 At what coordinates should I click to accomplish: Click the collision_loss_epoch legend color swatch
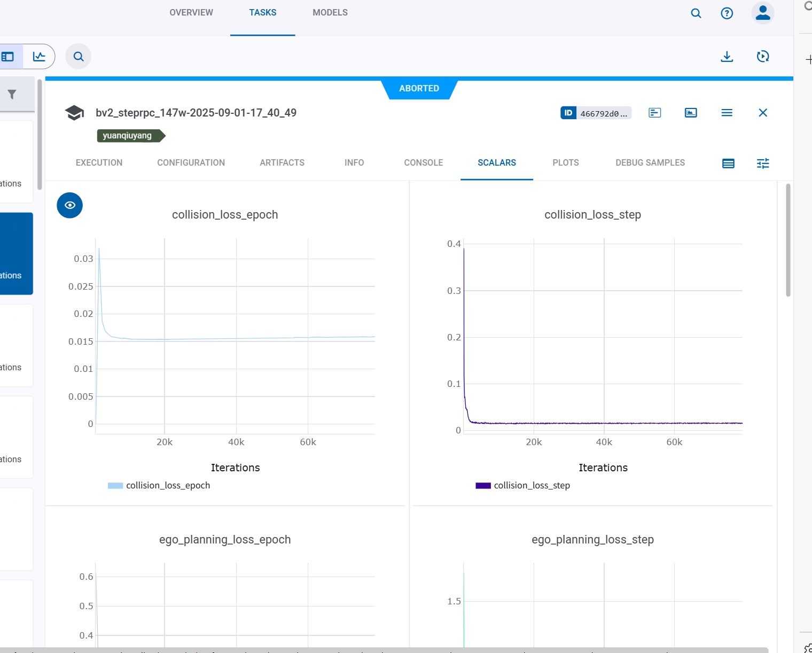115,486
